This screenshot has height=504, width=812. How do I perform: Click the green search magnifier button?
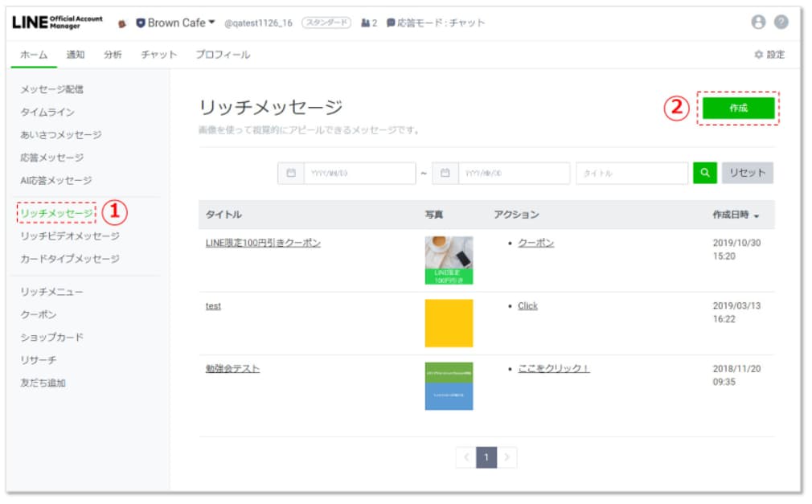tap(705, 173)
